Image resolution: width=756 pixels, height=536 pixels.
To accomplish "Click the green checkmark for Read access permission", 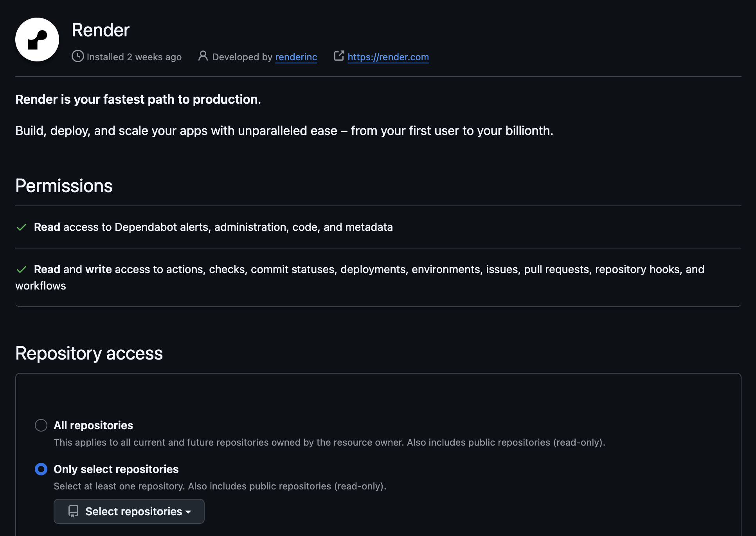I will (x=22, y=227).
